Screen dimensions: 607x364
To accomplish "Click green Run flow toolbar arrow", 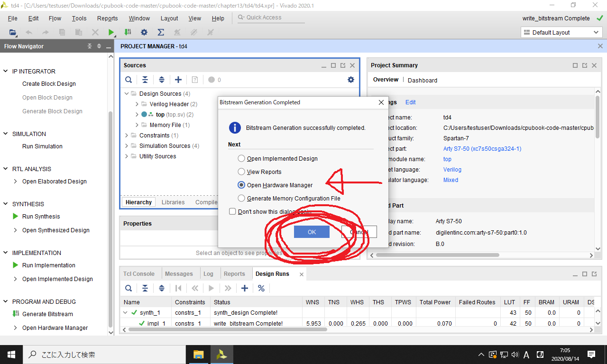I will [x=111, y=32].
